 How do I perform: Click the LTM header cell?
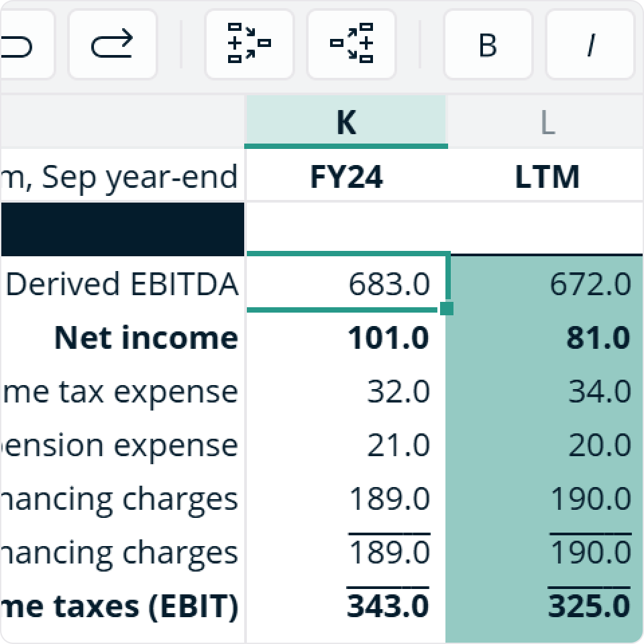[x=546, y=176]
